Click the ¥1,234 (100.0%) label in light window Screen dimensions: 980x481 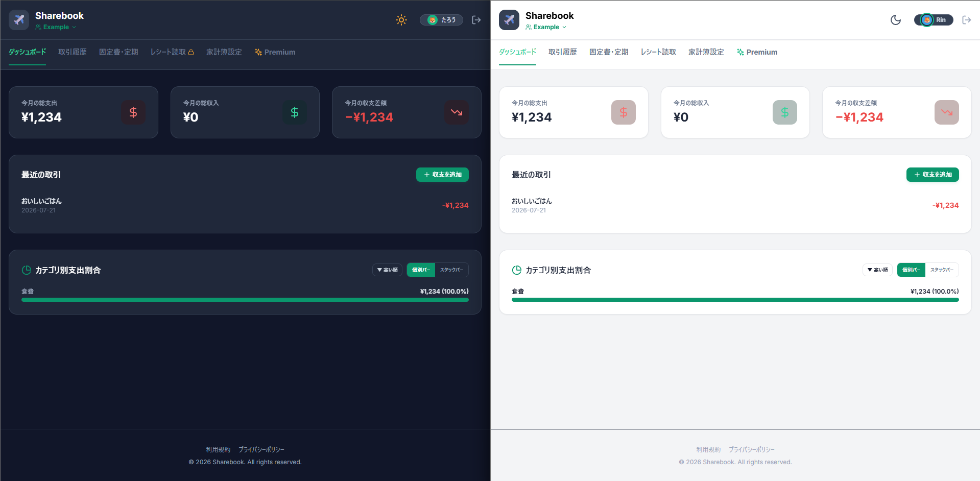pyautogui.click(x=935, y=292)
